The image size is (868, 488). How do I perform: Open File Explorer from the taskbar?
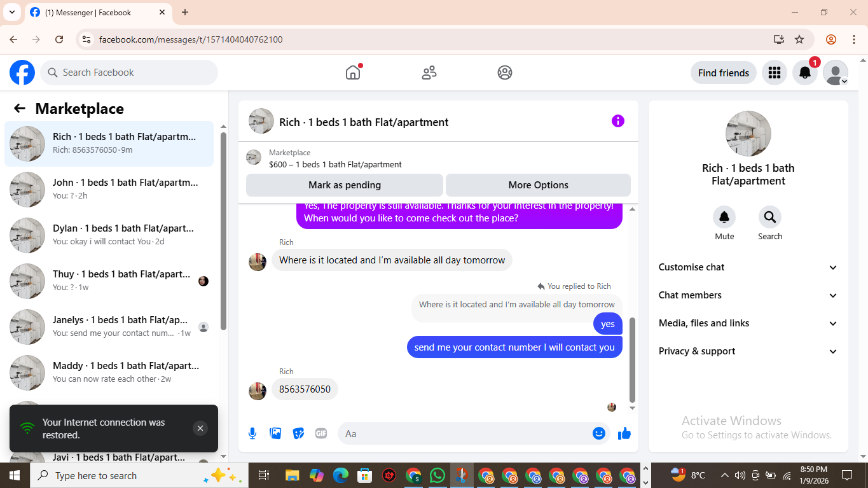(x=292, y=475)
